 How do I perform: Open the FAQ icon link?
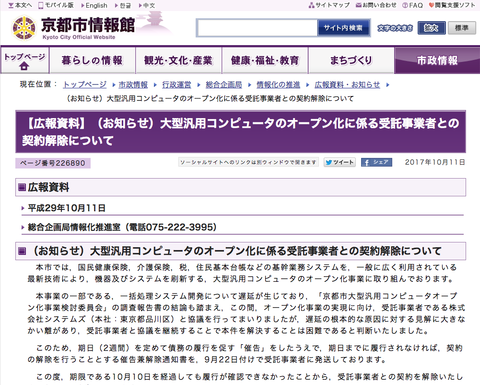coord(412,5)
